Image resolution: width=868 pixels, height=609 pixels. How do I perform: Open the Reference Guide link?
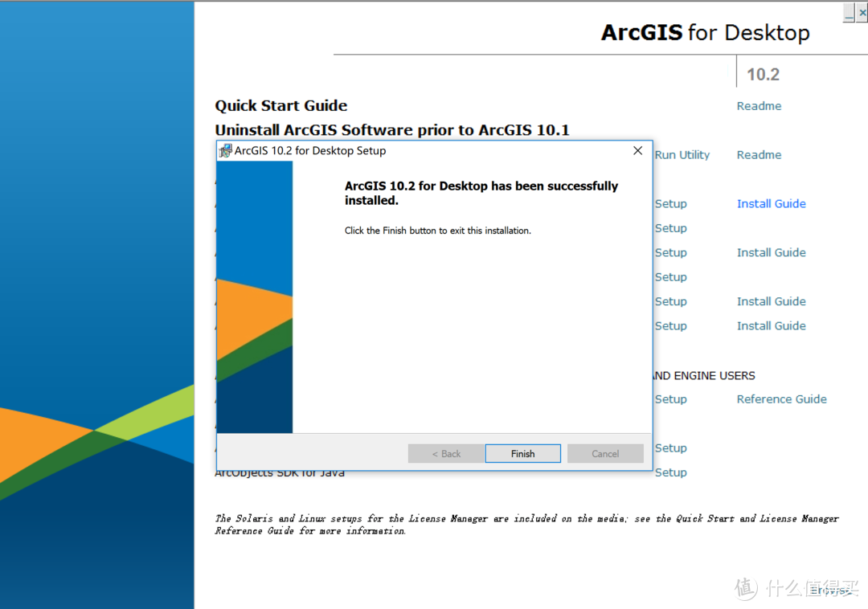tap(782, 399)
